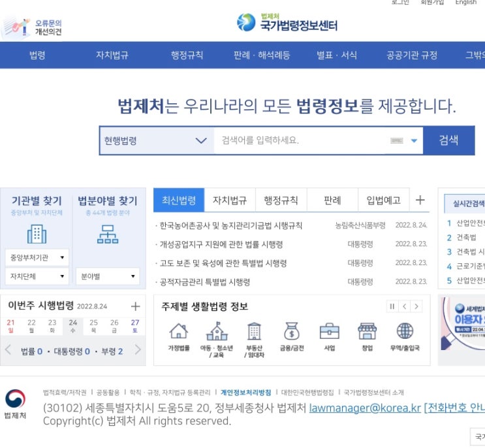Pause the 생활법령 carousel
Image resolution: width=485 pixels, height=448 pixels.
[x=392, y=306]
